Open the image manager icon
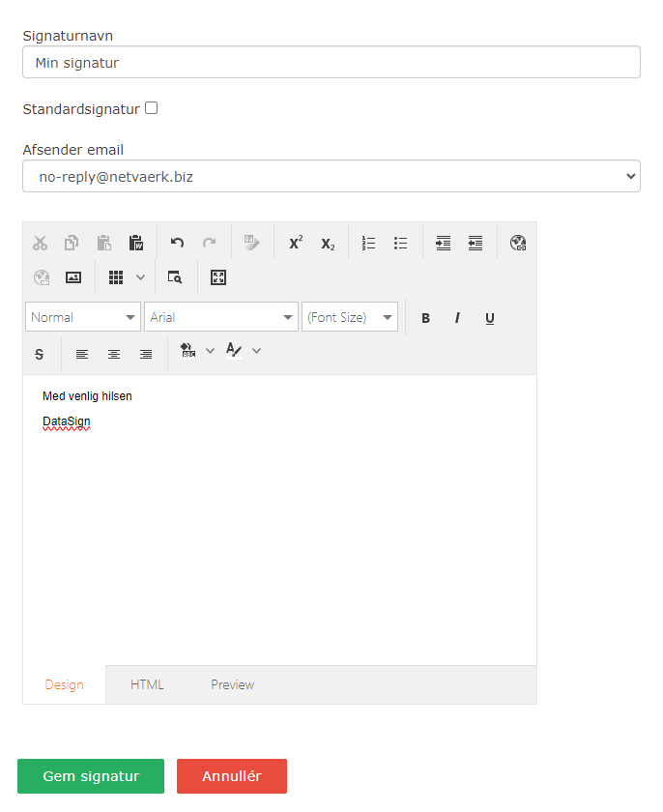The image size is (663, 812). (x=72, y=277)
